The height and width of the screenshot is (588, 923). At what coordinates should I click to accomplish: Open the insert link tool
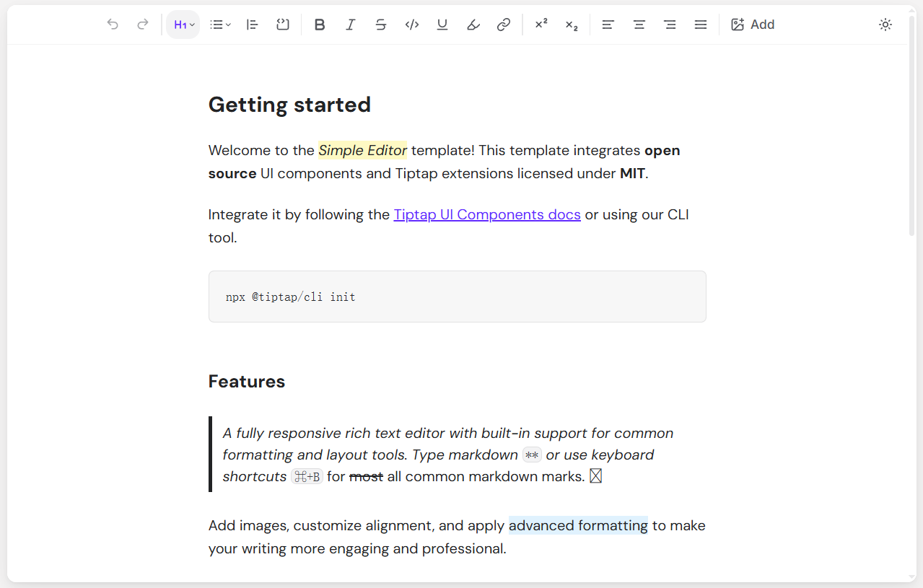pos(504,25)
